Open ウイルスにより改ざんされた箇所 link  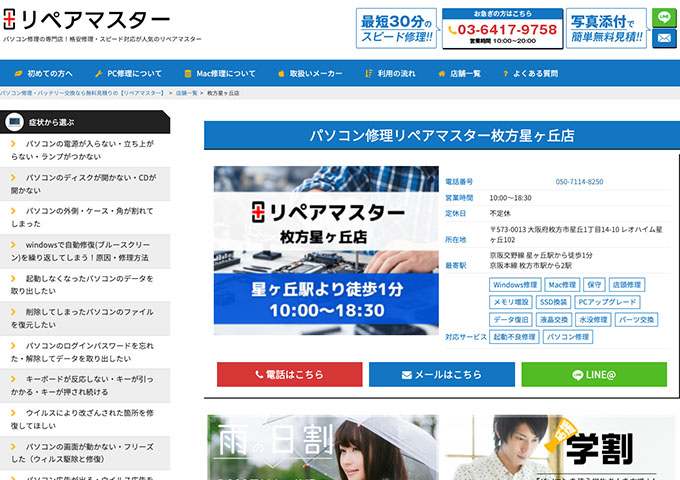(x=85, y=419)
